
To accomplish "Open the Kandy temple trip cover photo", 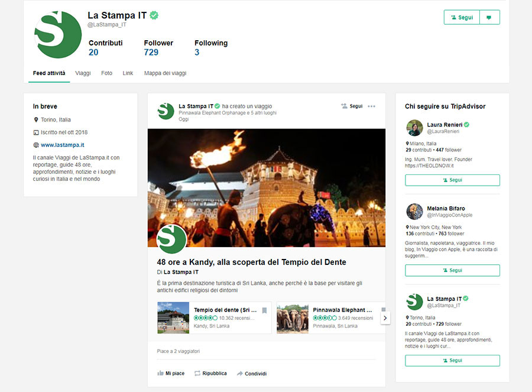I will (267, 187).
